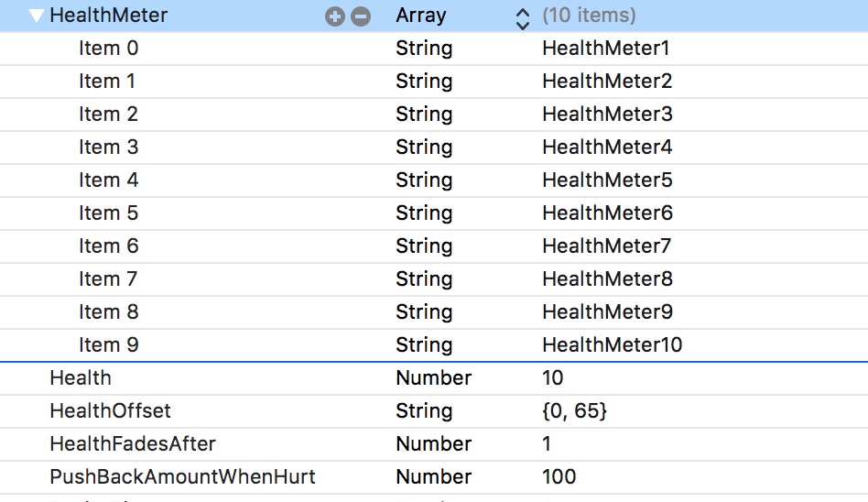Click the HealthMeter5 value field
The image size is (868, 502).
[607, 180]
